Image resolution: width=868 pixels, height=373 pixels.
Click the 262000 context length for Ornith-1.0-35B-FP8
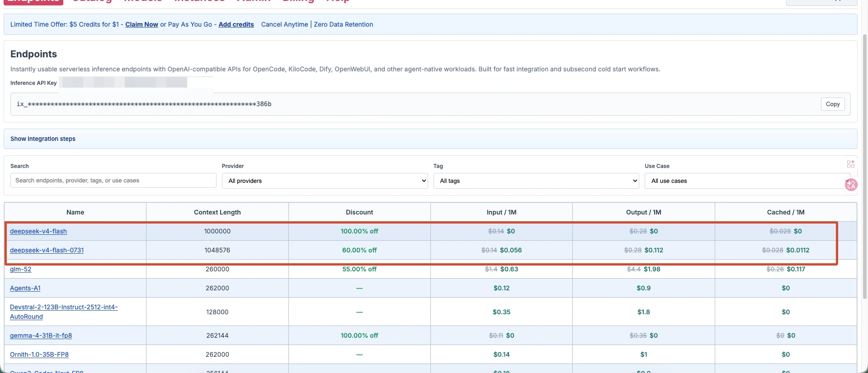click(217, 354)
